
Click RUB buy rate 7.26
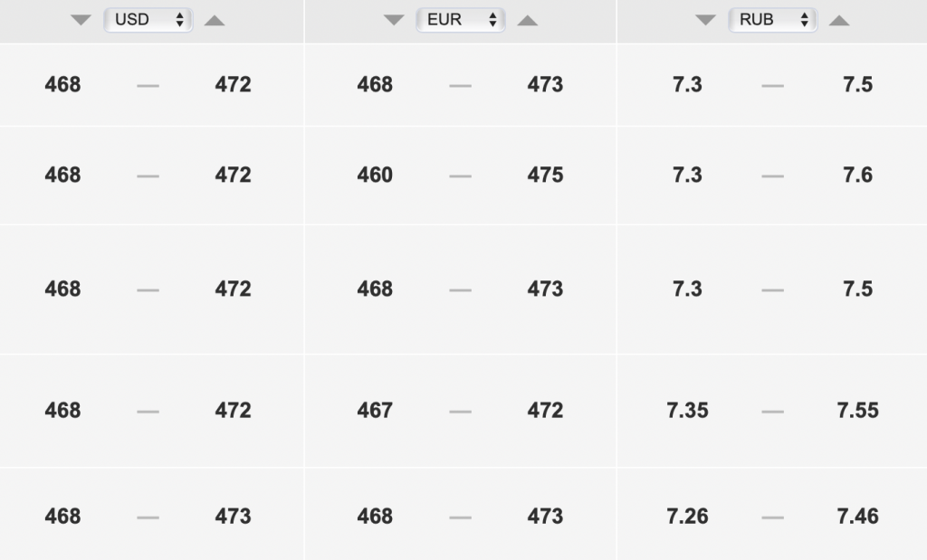[687, 517]
